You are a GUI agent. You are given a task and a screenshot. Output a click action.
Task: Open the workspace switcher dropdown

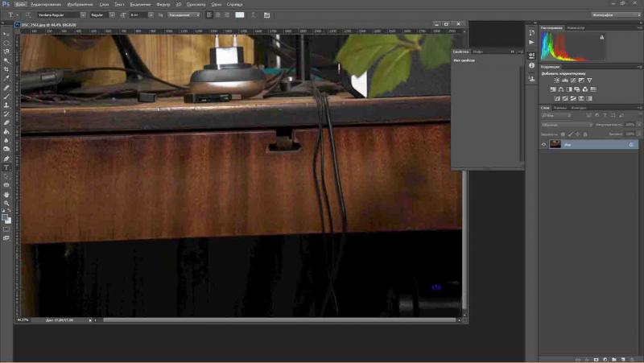pyautogui.click(x=616, y=14)
